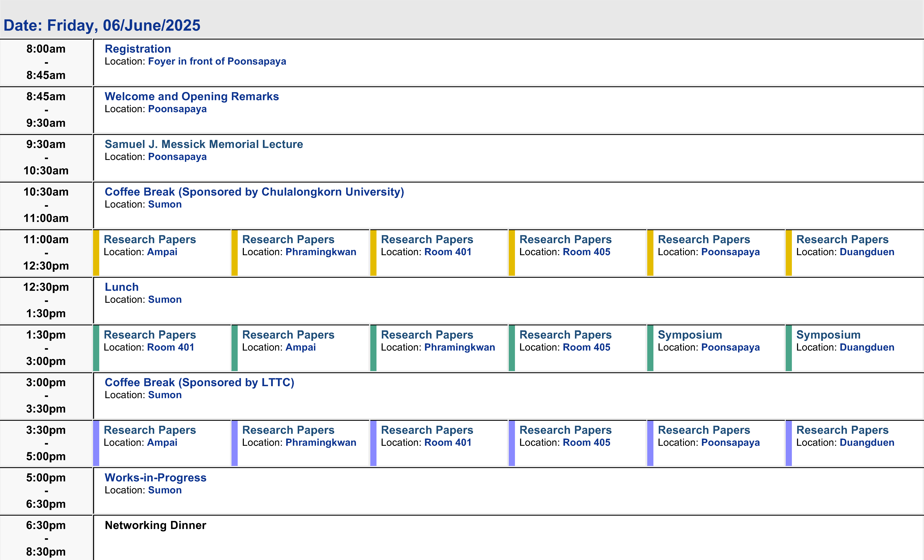
Task: Click Phramingkwan location in the 11:00am row
Action: 321,252
